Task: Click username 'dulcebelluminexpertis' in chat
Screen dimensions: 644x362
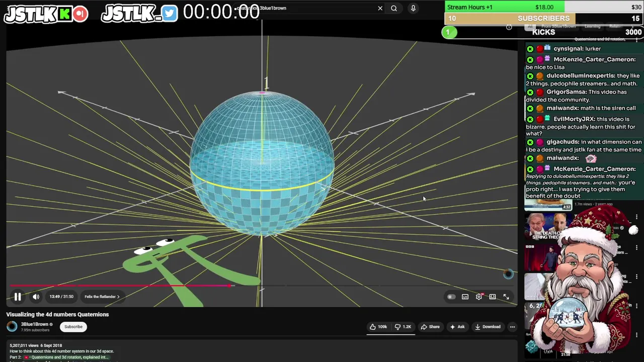Action: pos(580,76)
